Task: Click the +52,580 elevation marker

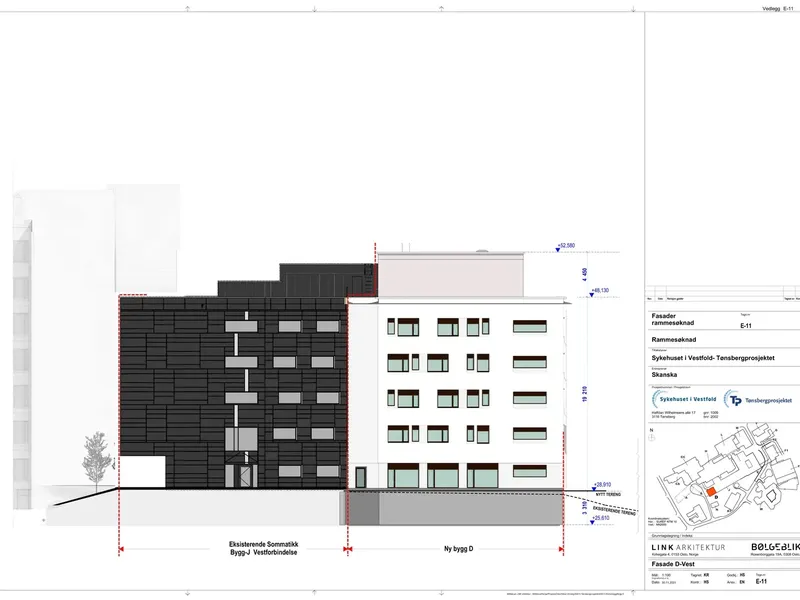Action: click(x=565, y=247)
